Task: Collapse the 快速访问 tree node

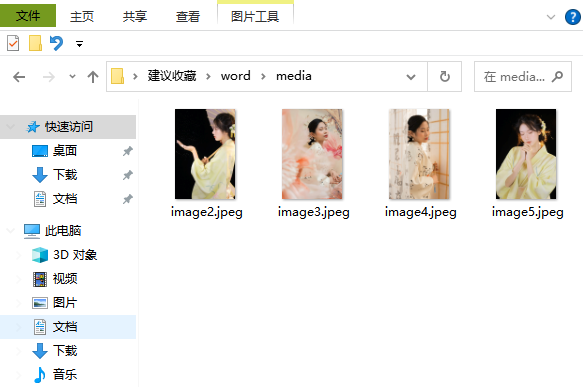Action: click(10, 127)
